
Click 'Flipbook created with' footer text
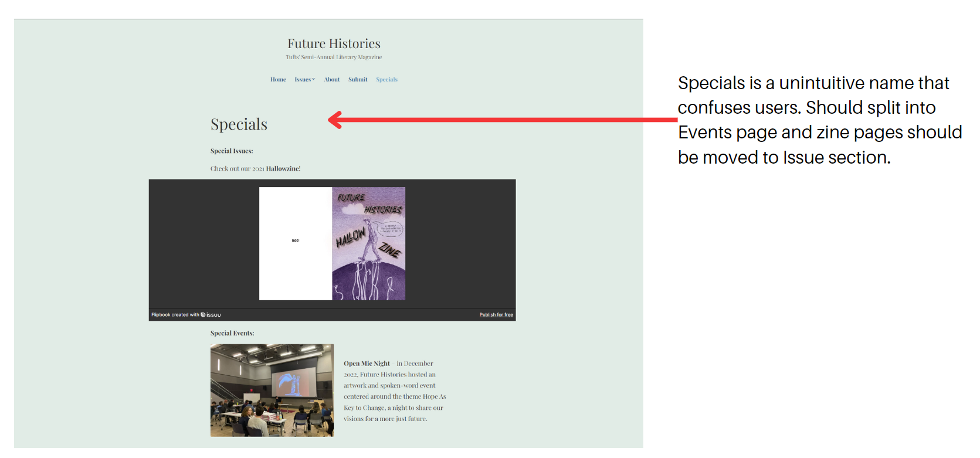coord(175,315)
